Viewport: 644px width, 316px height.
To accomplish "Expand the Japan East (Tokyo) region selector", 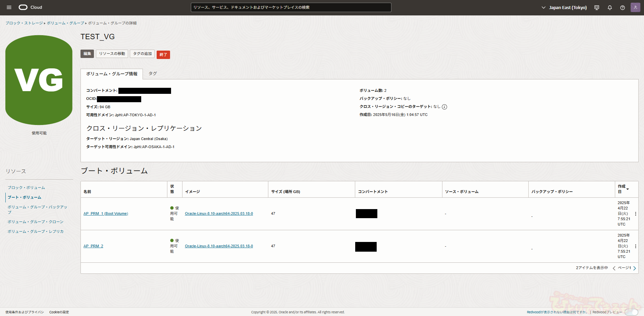I will click(x=564, y=7).
